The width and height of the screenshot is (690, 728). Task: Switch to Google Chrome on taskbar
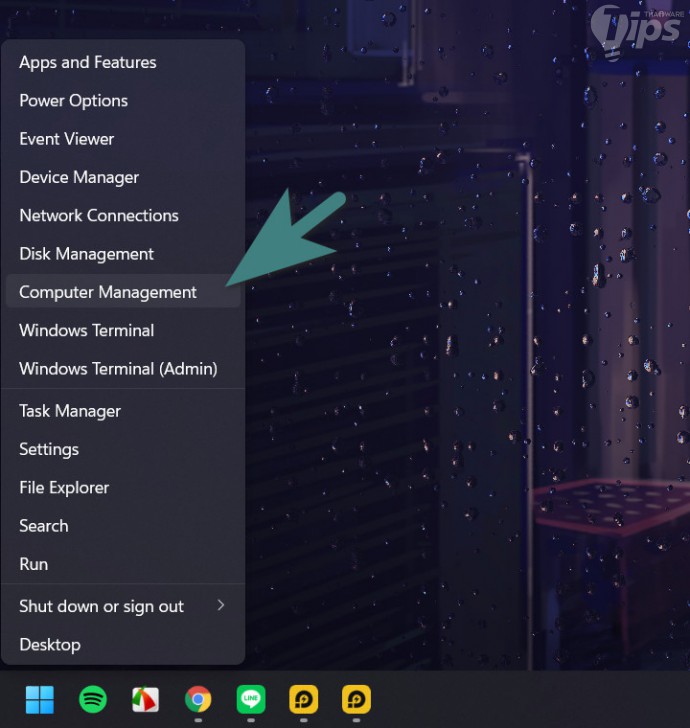tap(198, 699)
